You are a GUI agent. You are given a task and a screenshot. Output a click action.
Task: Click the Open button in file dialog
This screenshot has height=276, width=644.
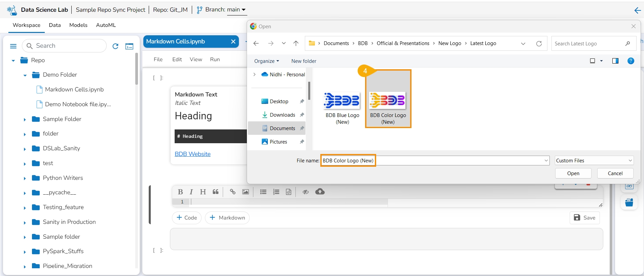tap(573, 173)
